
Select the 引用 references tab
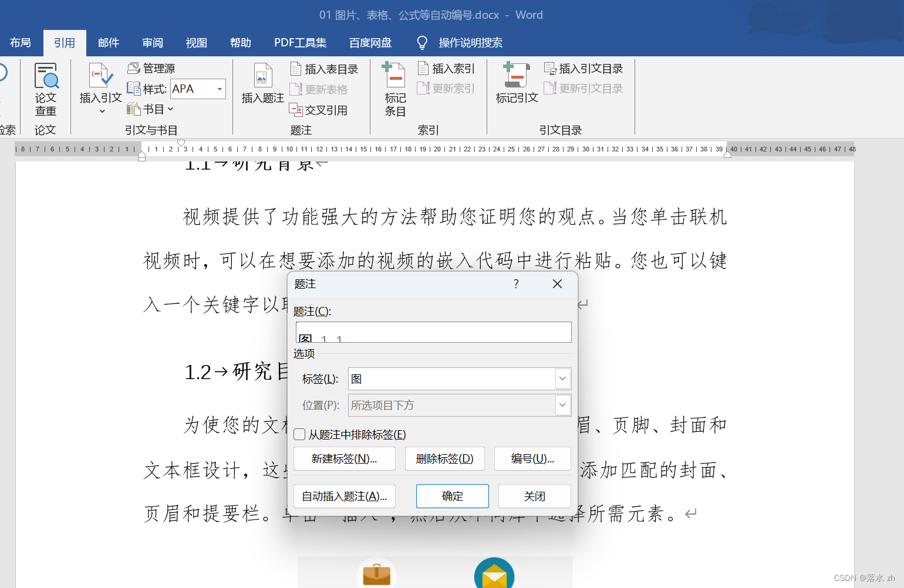point(65,43)
